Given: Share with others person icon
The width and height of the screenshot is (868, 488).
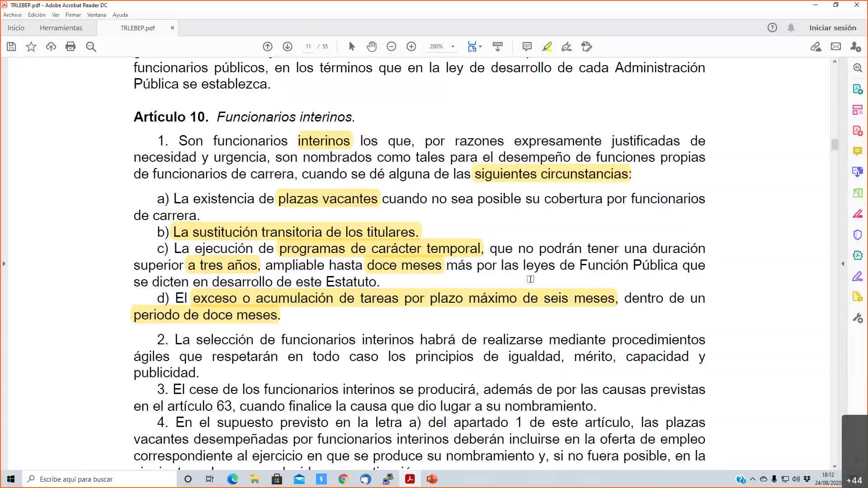Looking at the screenshot, I should [x=855, y=47].
